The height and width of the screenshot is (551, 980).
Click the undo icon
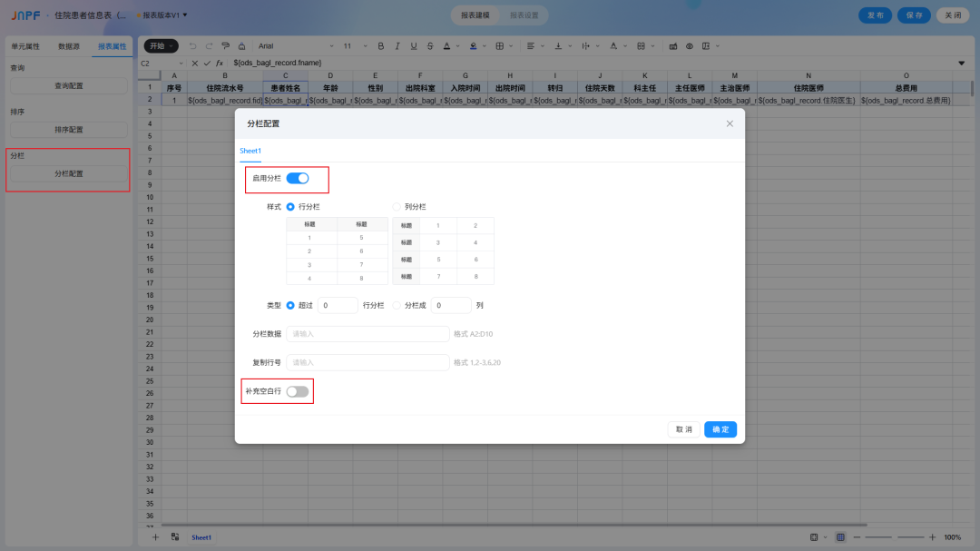192,46
